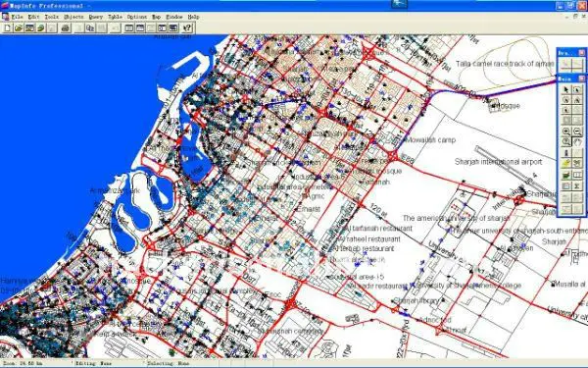Open Layer Control from Main toolbar
Screen dimensions: 588x368
(566, 175)
